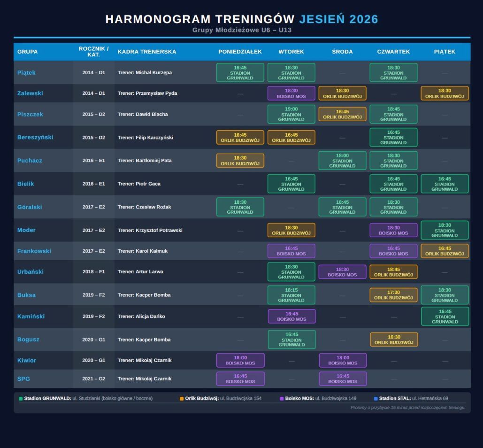Click the HARMONOGRAM TRENINGÓW JESIEŃ 2026 title
Image resolution: width=483 pixels, height=448 pixels.
tap(242, 19)
